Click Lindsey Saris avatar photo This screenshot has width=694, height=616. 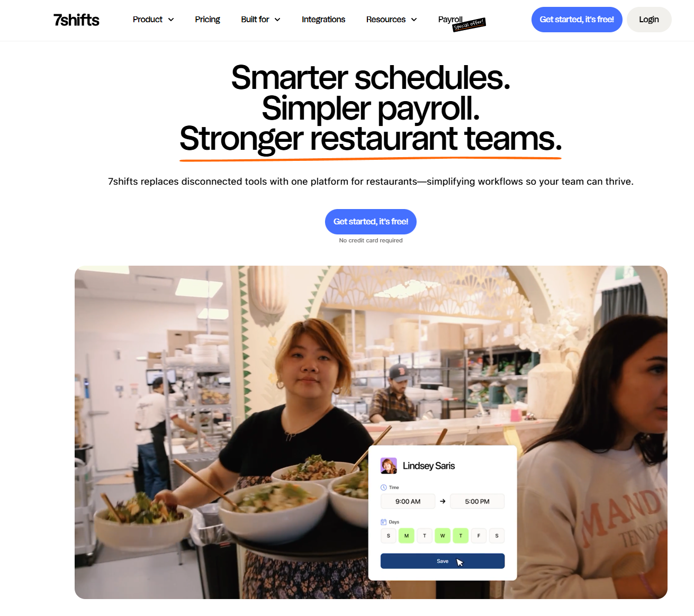pos(389,466)
